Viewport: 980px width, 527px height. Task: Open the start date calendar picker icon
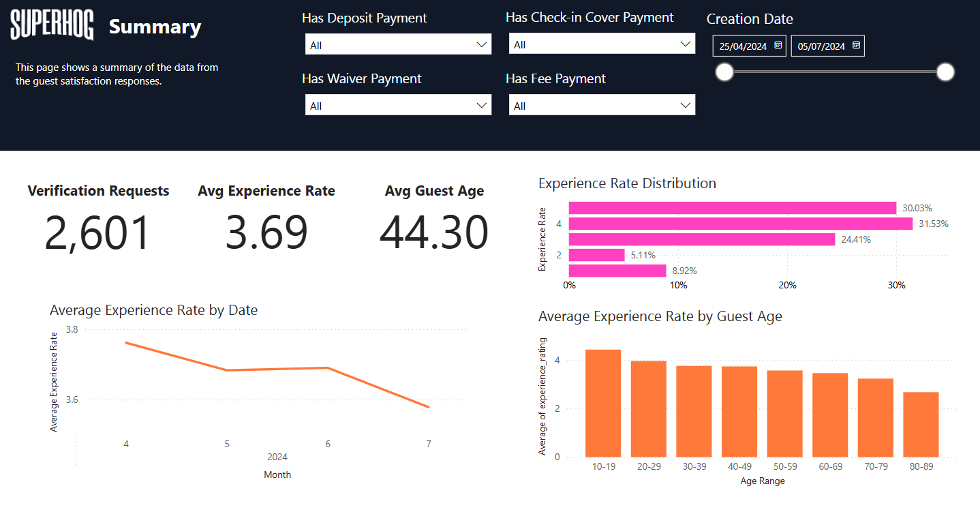click(778, 46)
